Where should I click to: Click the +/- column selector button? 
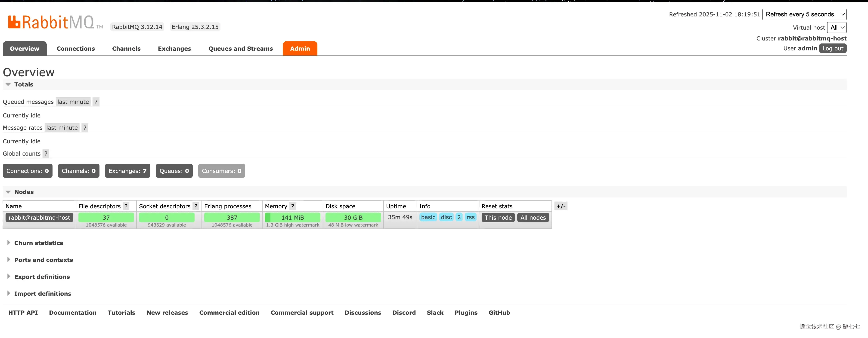(561, 206)
